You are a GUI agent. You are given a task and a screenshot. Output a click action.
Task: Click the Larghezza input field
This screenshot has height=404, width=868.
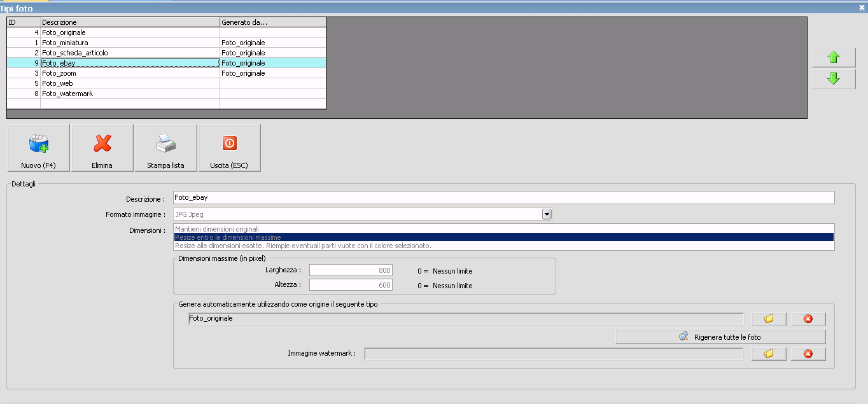coord(351,270)
